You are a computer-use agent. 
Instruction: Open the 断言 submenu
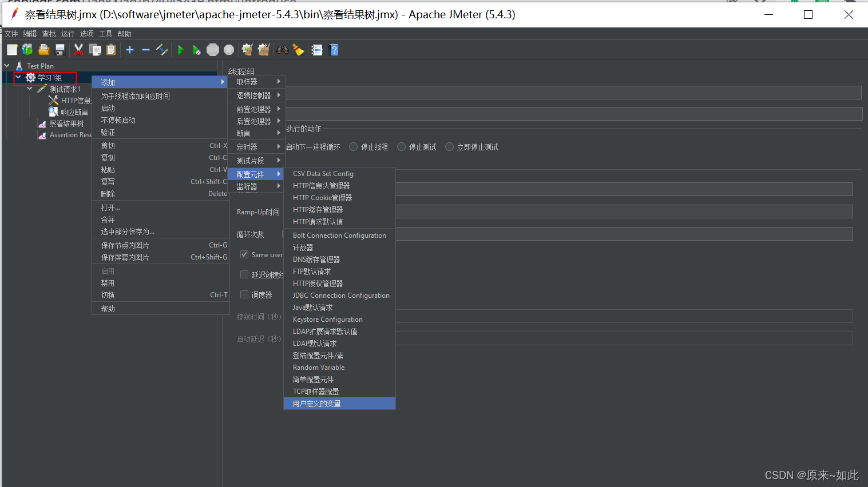click(257, 133)
